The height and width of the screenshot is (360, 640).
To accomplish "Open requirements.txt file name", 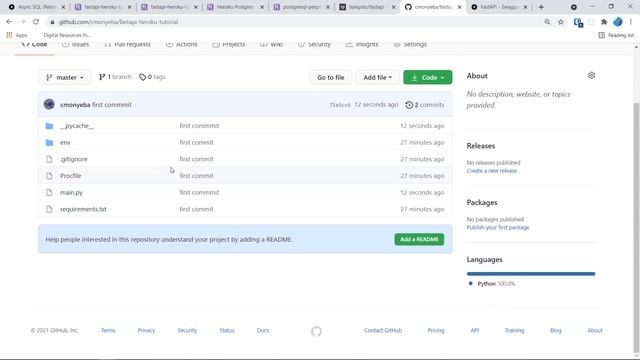I will (83, 209).
